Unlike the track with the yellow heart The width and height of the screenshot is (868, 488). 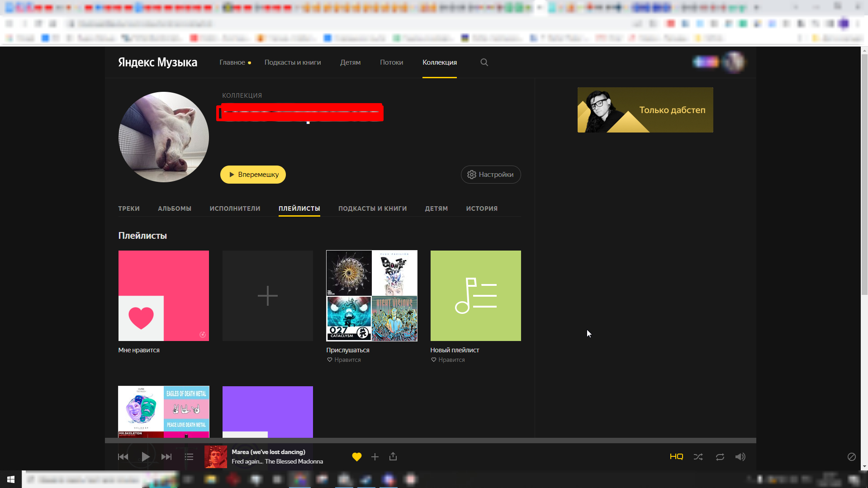point(357,457)
